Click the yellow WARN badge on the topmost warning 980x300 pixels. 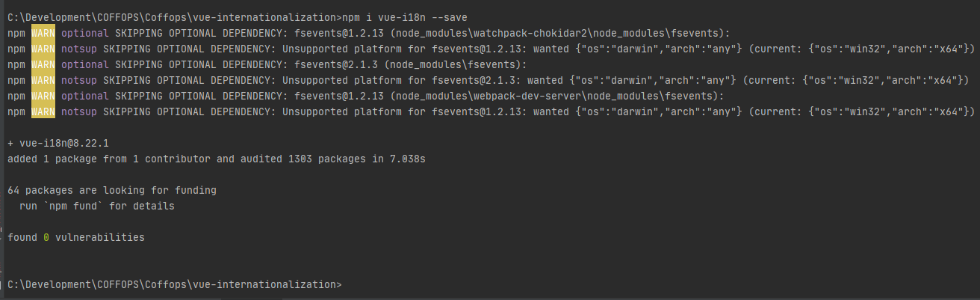pos(43,33)
